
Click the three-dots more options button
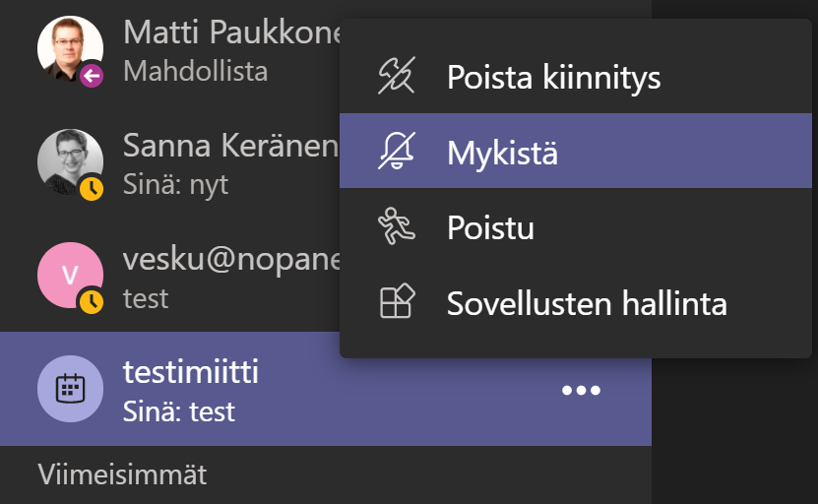pos(581,391)
